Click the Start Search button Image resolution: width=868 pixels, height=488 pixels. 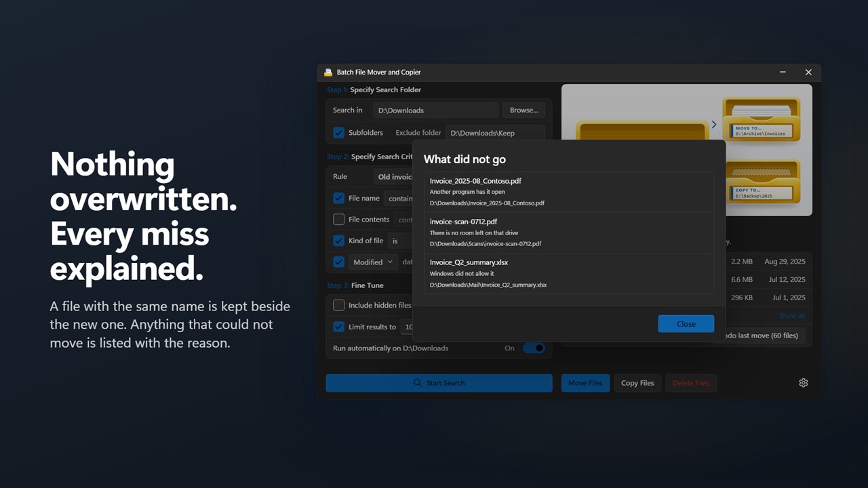(439, 383)
